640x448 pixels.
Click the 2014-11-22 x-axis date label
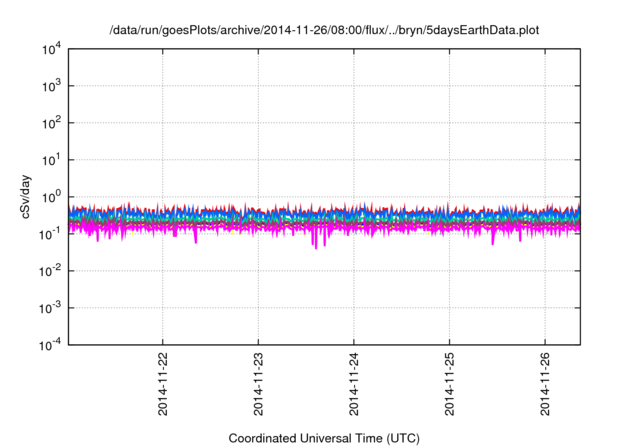[x=162, y=384]
